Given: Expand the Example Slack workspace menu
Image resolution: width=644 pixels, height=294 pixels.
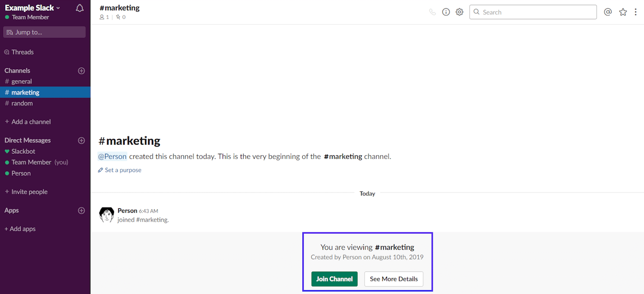Looking at the screenshot, I should pyautogui.click(x=32, y=8).
